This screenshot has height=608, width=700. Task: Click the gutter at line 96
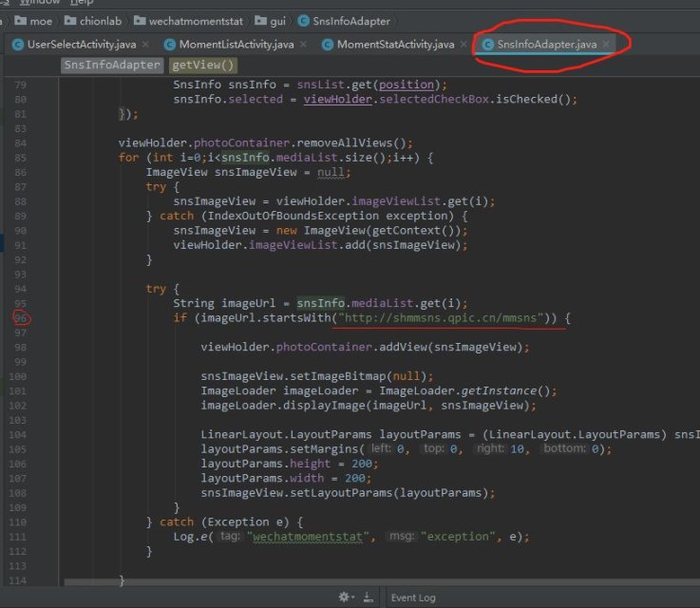pos(21,317)
